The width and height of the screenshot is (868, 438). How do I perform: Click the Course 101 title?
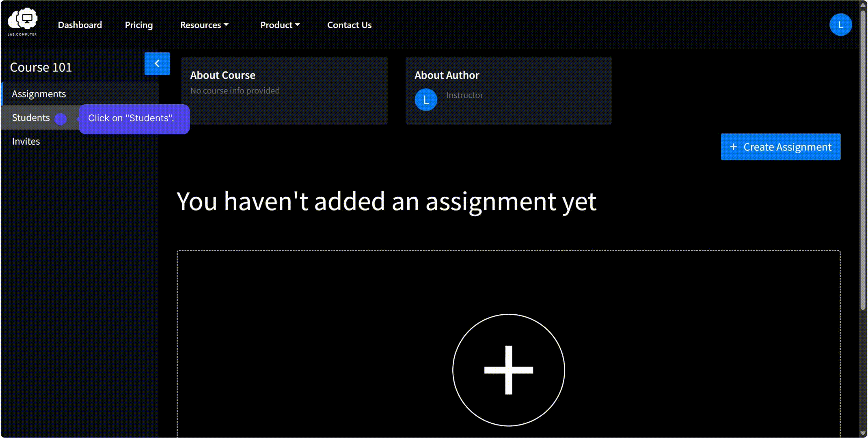tap(41, 67)
